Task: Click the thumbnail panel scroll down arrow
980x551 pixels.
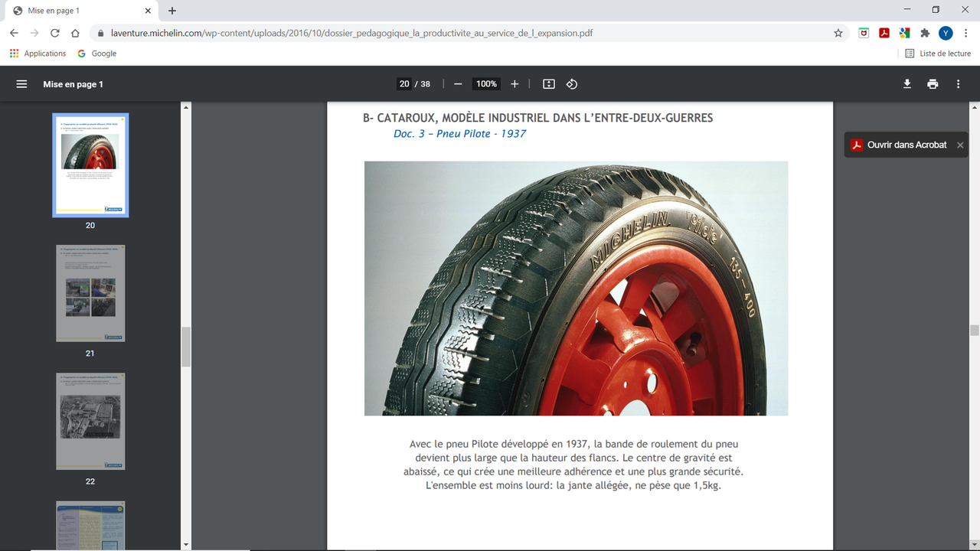Action: [x=185, y=545]
